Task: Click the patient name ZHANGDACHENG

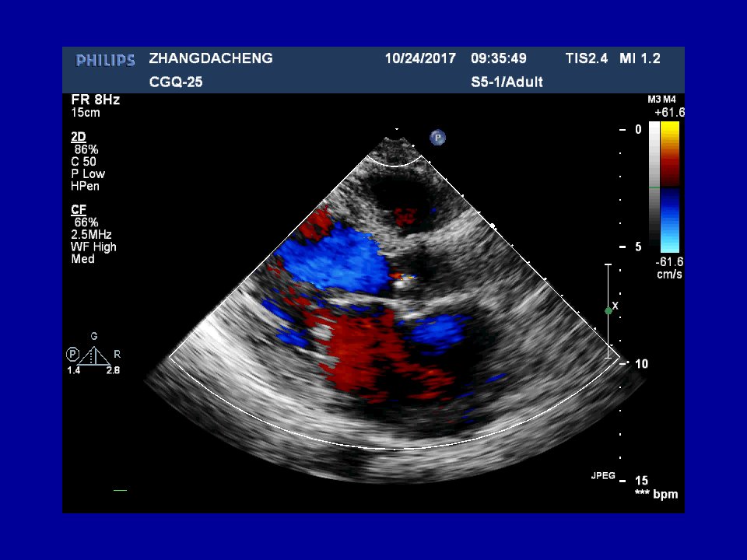Action: click(211, 58)
